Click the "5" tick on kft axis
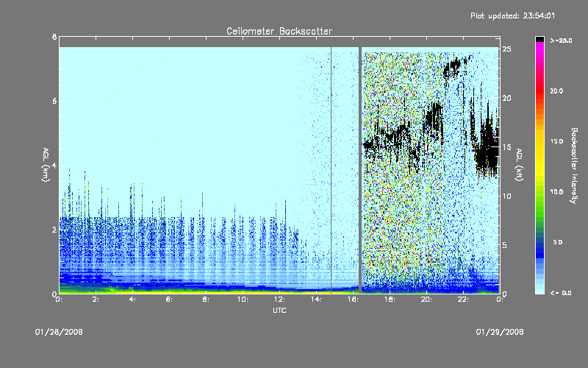Screen dimensions: 588x368 505,245
